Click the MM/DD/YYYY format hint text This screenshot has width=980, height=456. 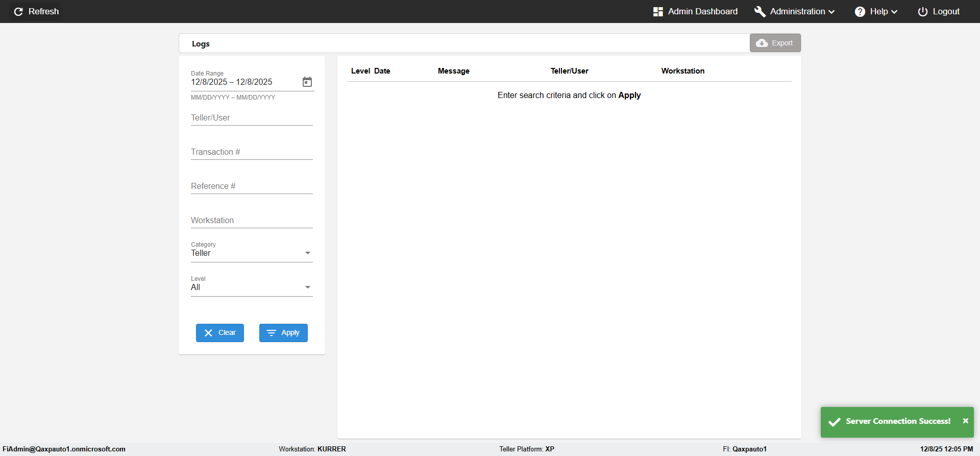pyautogui.click(x=233, y=98)
